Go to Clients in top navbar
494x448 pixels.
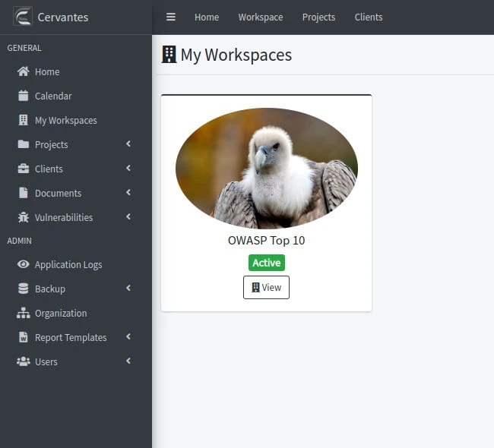coord(369,17)
